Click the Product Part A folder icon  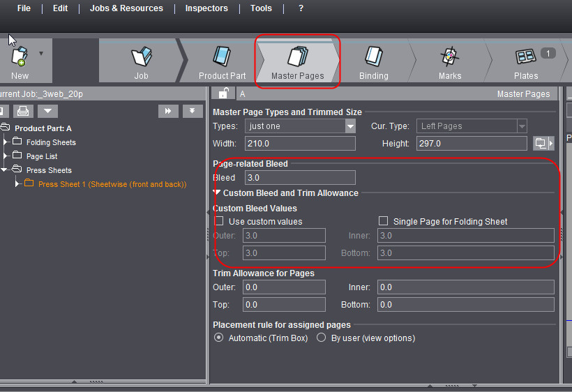pos(5,127)
